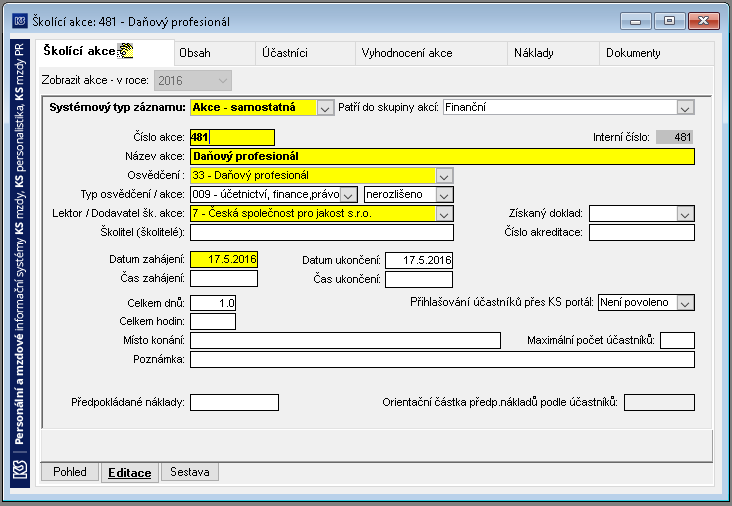Open the nerozlišeno dropdown

click(x=444, y=195)
